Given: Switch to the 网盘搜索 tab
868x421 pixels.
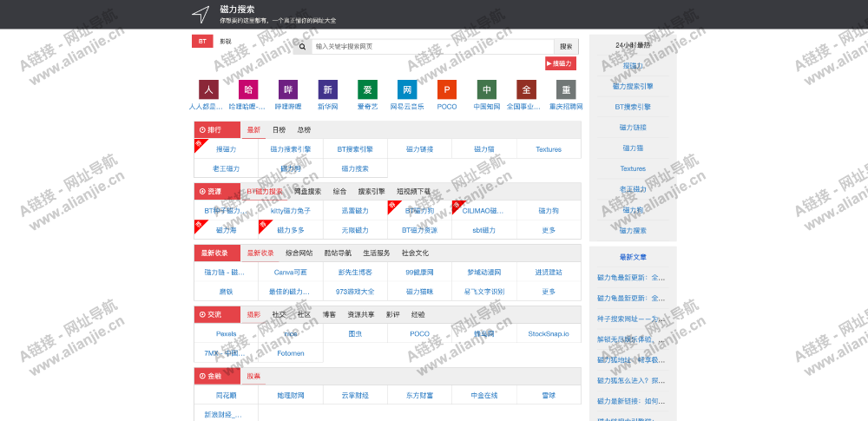Looking at the screenshot, I should [307, 191].
